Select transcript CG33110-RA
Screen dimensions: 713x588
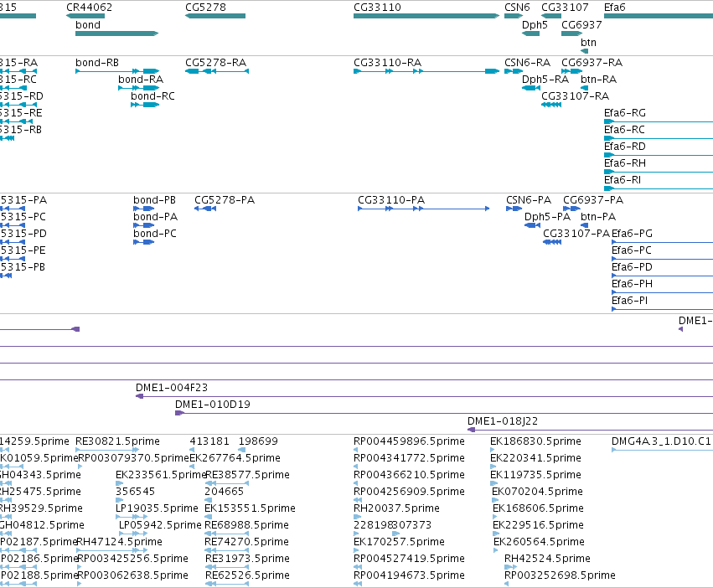tap(426, 71)
